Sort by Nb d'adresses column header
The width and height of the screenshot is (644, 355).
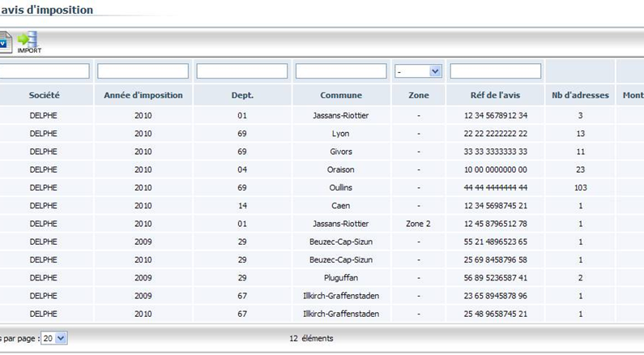[x=580, y=96]
